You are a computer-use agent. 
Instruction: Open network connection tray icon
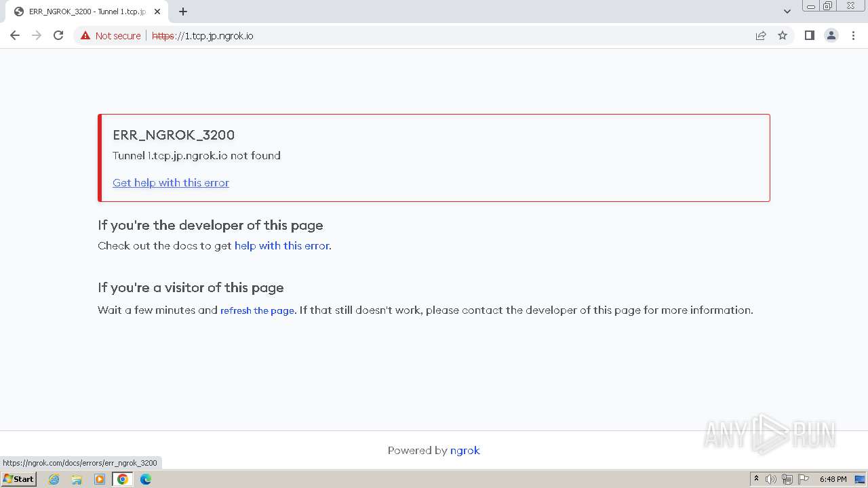787,479
